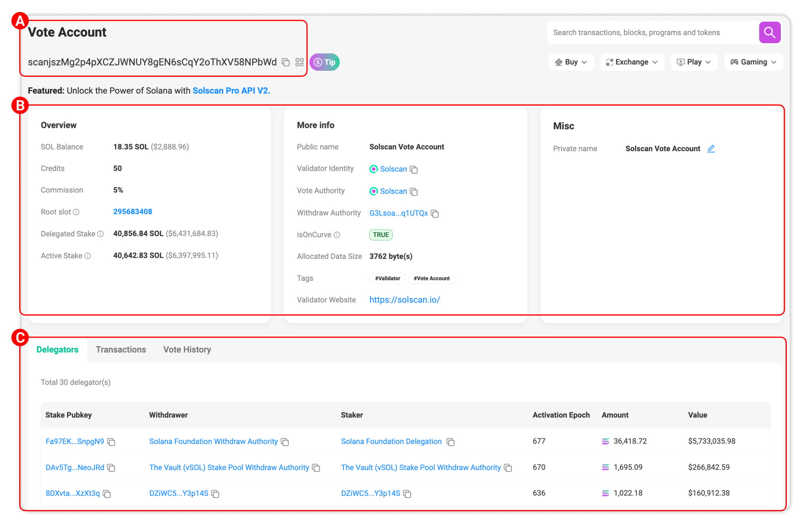Select value $266,842.59
The width and height of the screenshot is (812, 528).
coord(709,467)
